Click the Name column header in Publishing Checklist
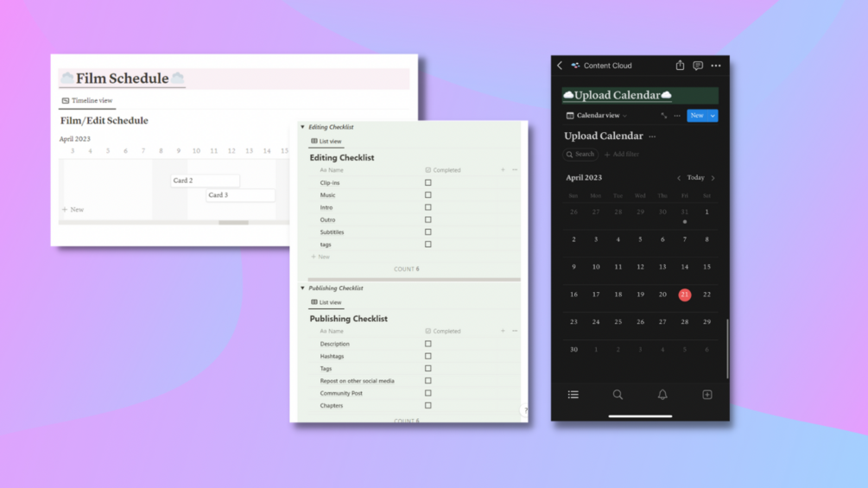 pos(332,331)
